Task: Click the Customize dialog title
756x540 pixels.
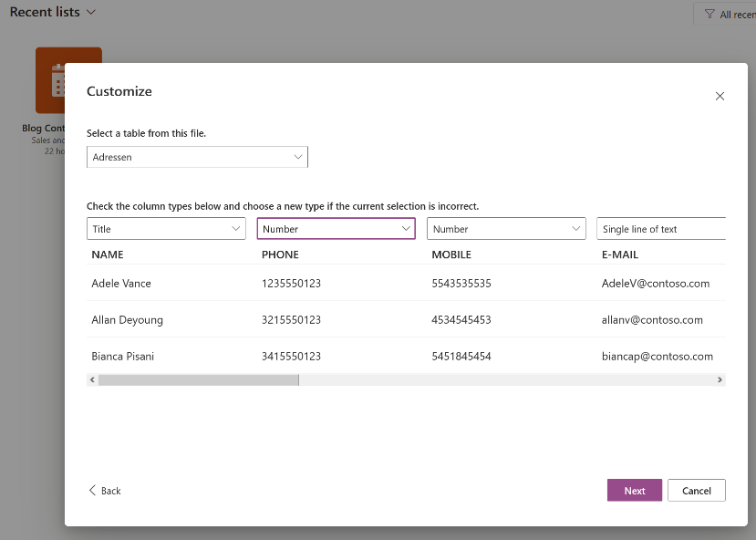Action: (x=119, y=91)
